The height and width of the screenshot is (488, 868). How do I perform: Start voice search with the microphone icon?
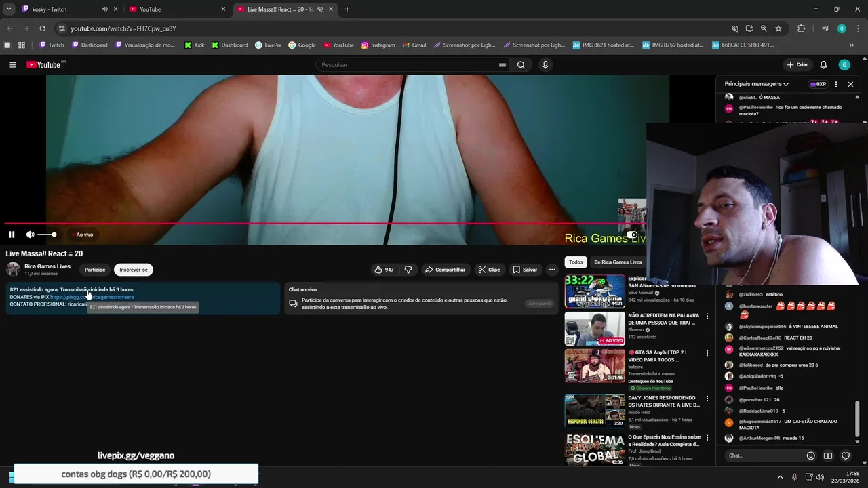[x=545, y=65]
